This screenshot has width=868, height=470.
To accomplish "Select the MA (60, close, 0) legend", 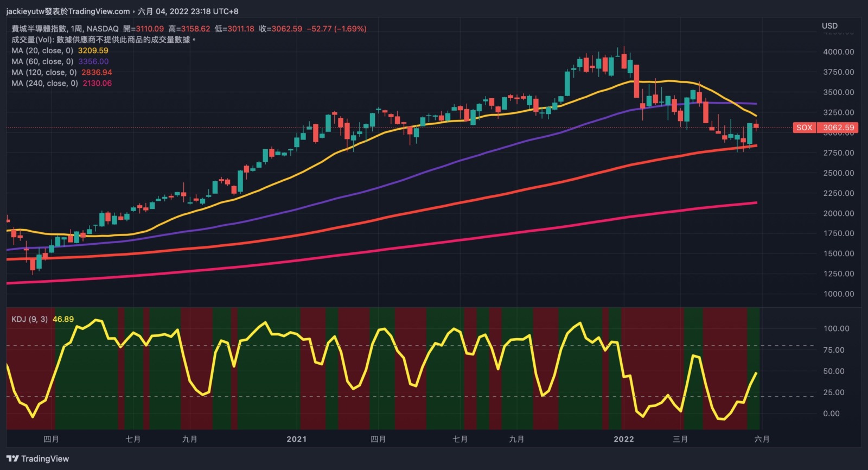I will coord(42,61).
